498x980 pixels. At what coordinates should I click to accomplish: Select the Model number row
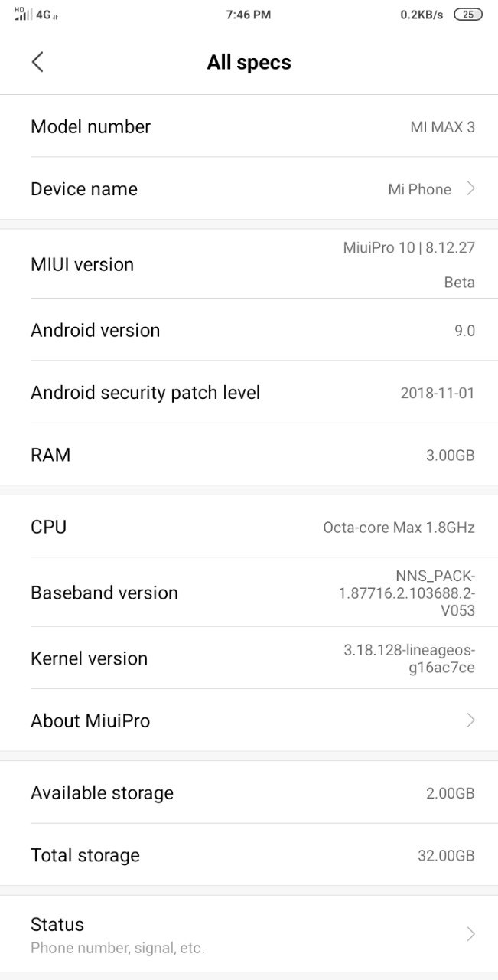pyautogui.click(x=249, y=126)
